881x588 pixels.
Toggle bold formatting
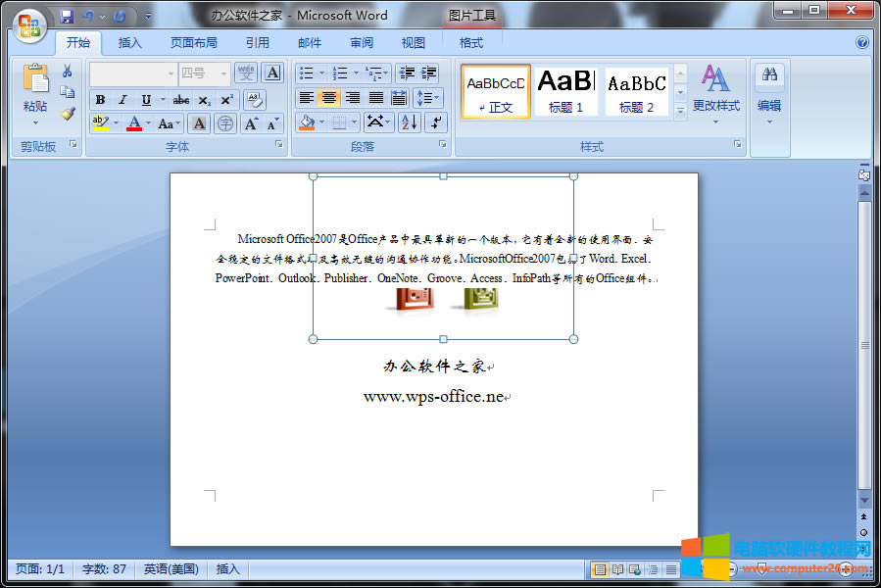101,99
